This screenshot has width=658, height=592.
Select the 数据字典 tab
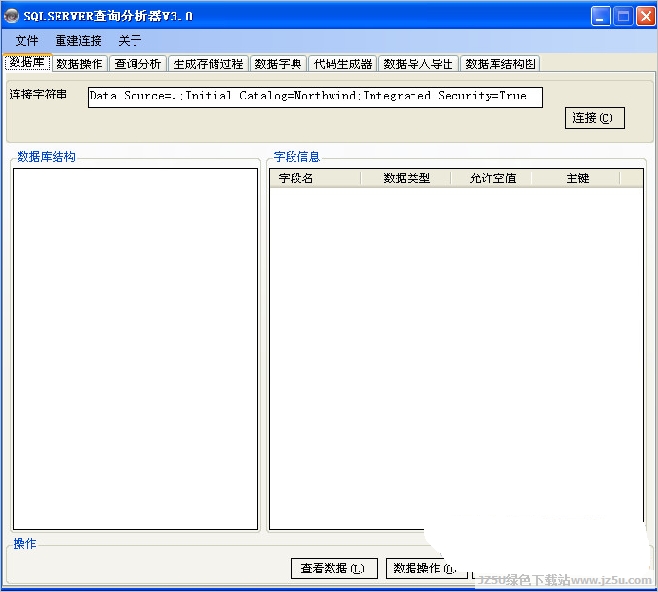[278, 64]
